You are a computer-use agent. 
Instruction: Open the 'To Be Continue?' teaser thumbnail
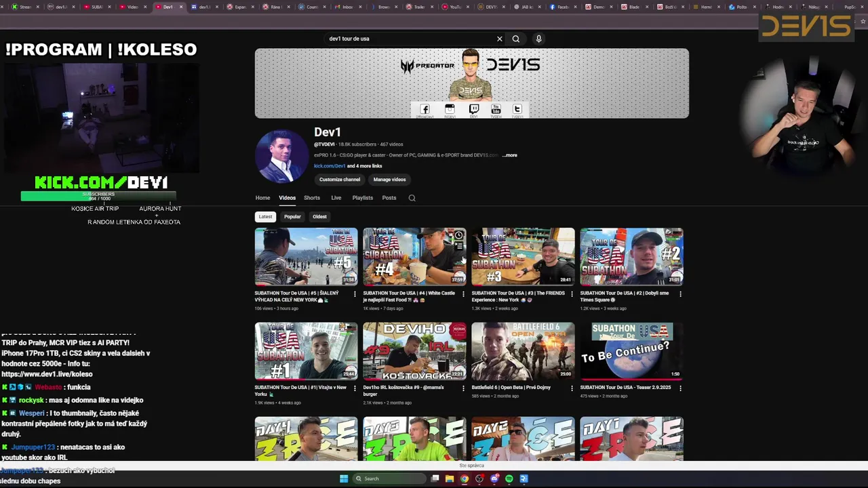point(631,351)
